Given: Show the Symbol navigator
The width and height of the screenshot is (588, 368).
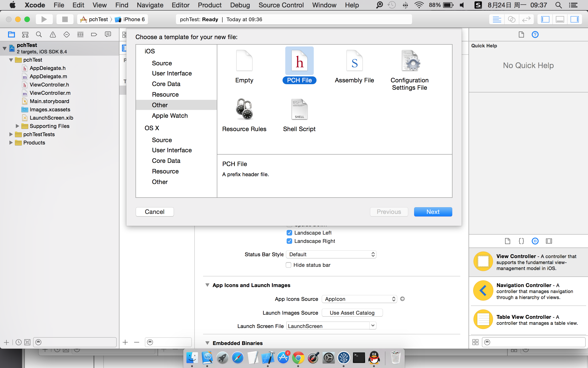Looking at the screenshot, I should (x=25, y=34).
